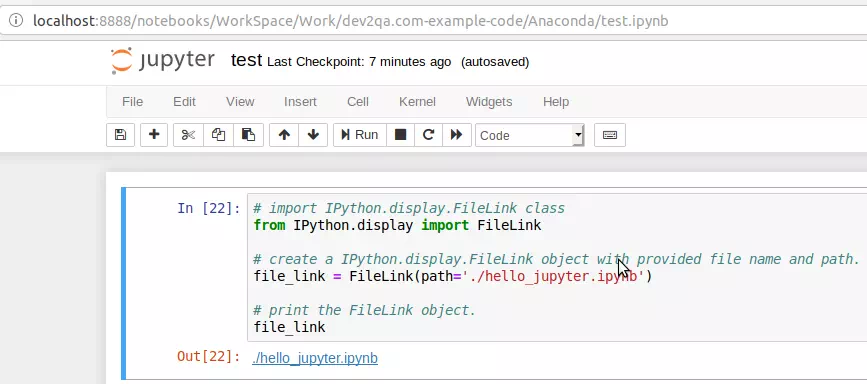This screenshot has height=384, width=867.
Task: Paste cells below icon
Action: [x=248, y=135]
